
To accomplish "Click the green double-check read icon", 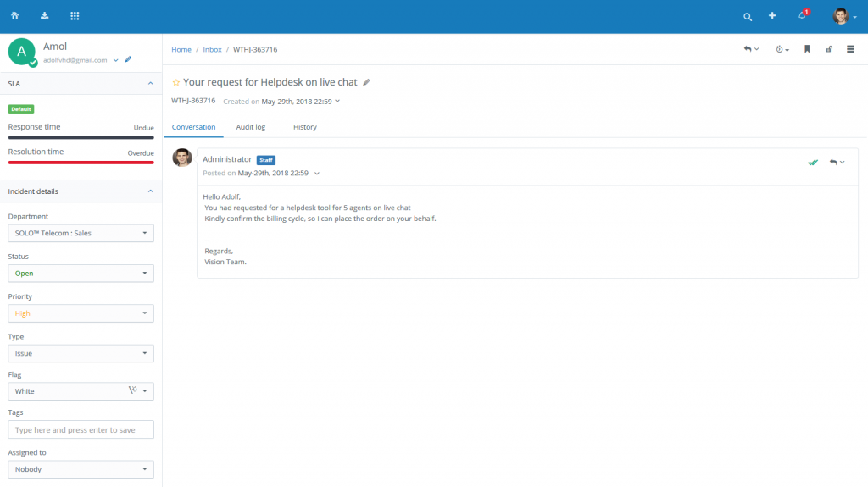I will click(x=813, y=162).
